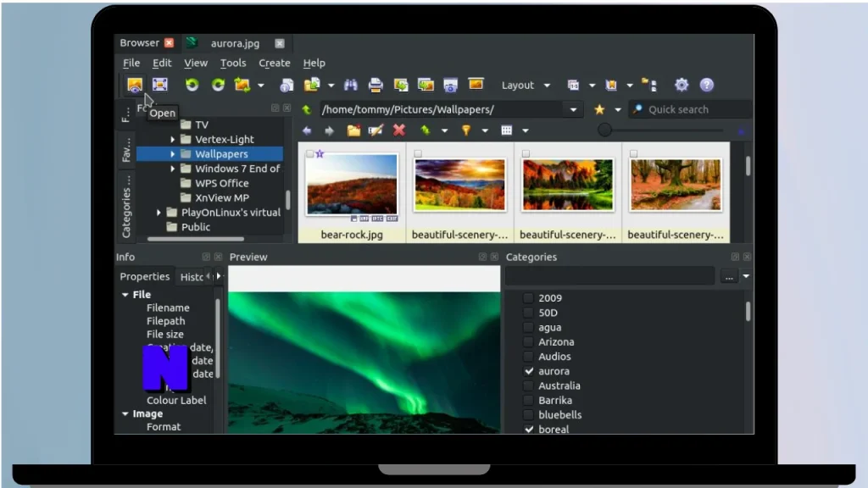Open Find files with the binoculars icon

(x=350, y=86)
